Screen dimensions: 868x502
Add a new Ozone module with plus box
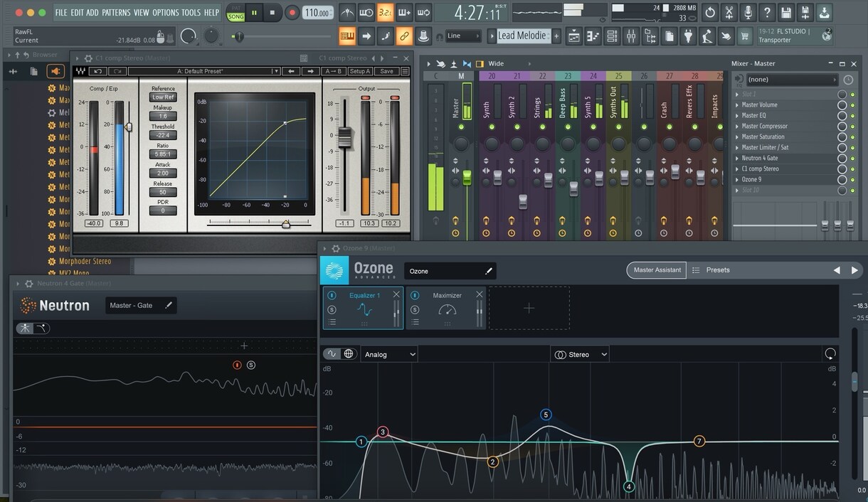click(529, 308)
